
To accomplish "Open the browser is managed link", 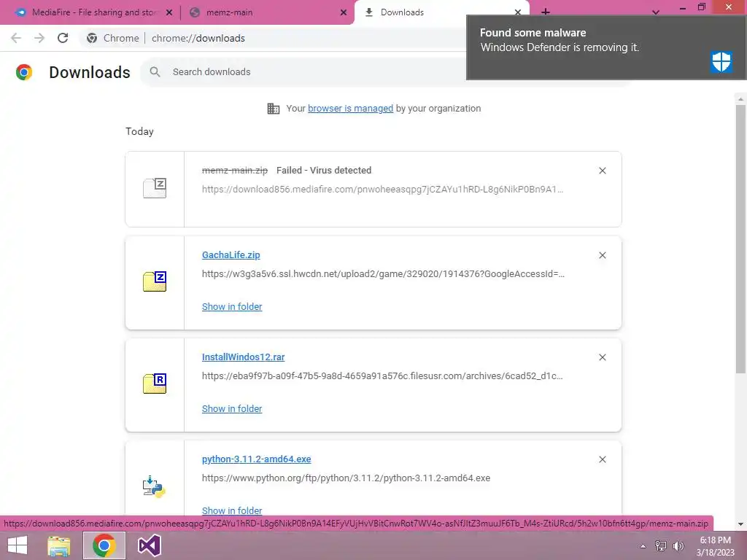I will tap(351, 109).
